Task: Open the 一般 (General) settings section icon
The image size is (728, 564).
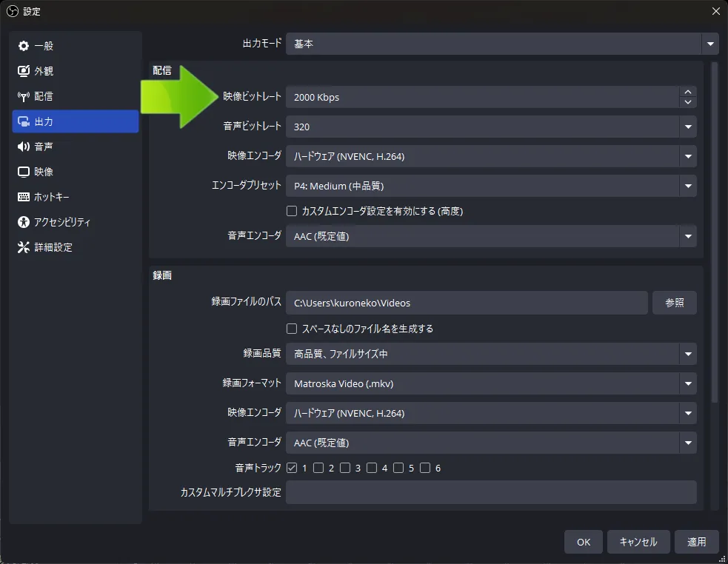Action: tap(24, 45)
